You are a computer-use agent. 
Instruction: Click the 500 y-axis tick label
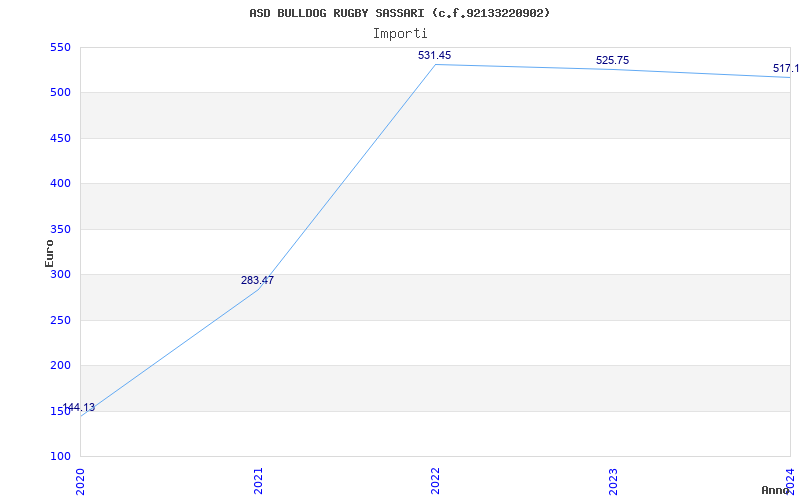[59, 93]
